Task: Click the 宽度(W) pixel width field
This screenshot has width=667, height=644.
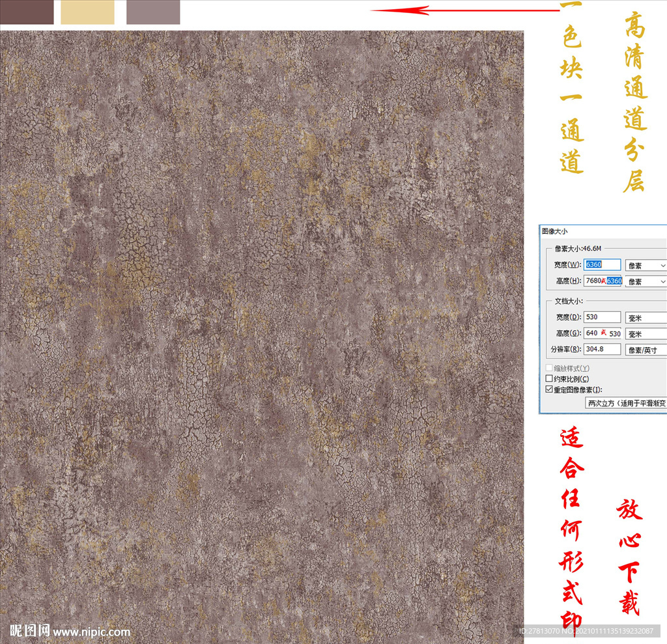Action: pyautogui.click(x=602, y=264)
